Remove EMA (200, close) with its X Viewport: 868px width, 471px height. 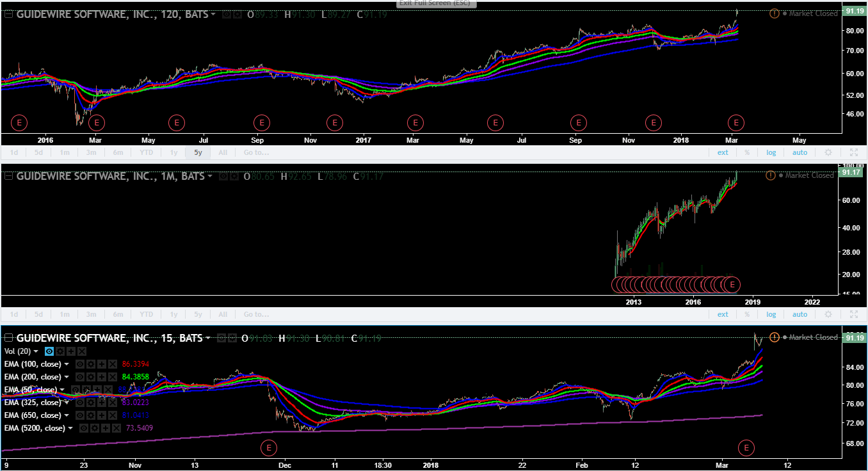click(113, 377)
